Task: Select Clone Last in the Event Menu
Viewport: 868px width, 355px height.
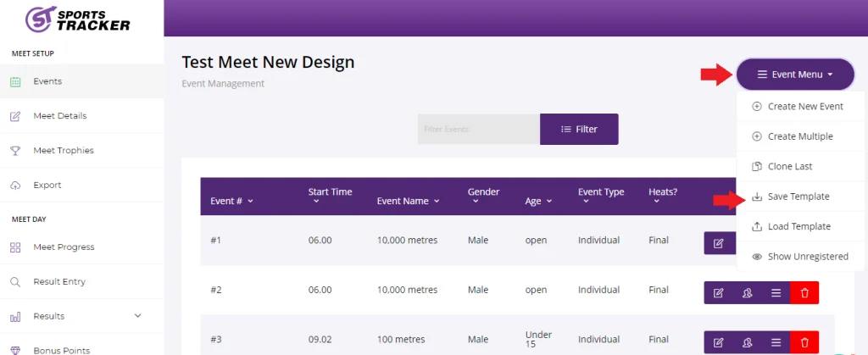Action: tap(789, 166)
